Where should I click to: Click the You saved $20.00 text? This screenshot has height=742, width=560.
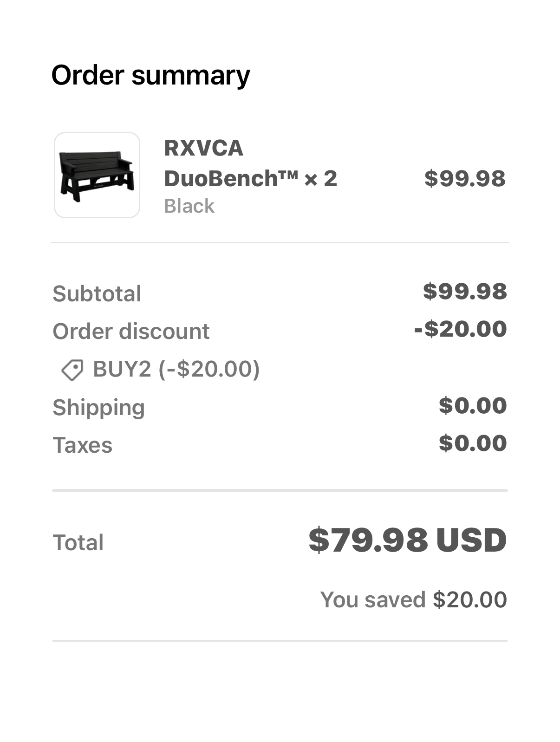[413, 599]
